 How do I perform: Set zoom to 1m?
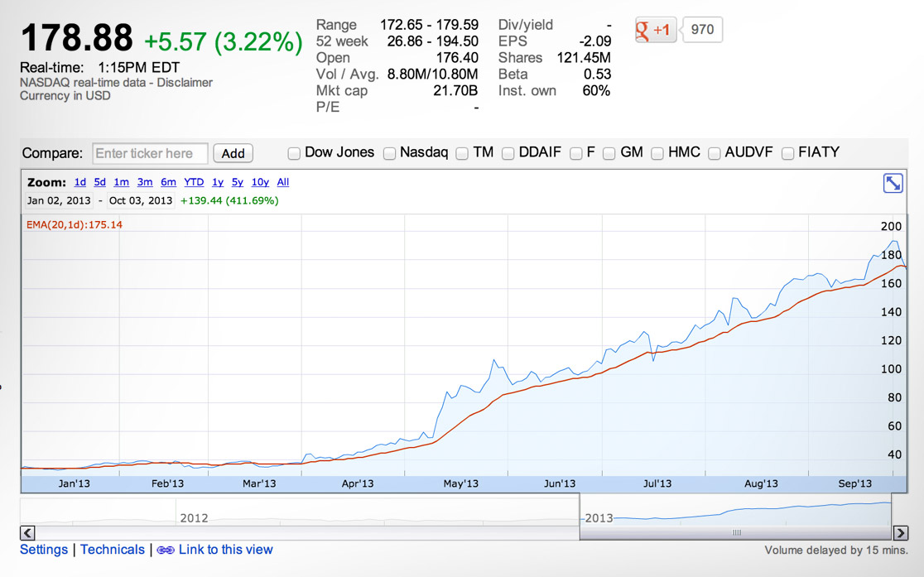[122, 182]
